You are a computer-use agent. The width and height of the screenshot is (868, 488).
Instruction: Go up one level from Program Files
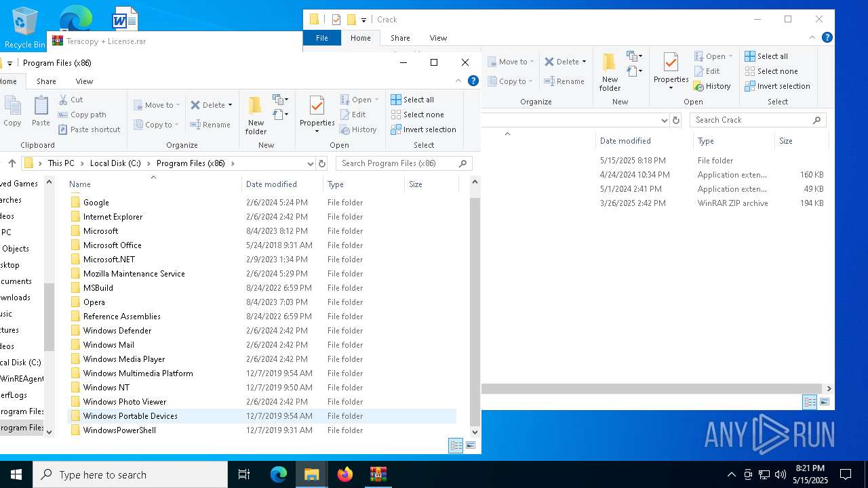(12, 163)
